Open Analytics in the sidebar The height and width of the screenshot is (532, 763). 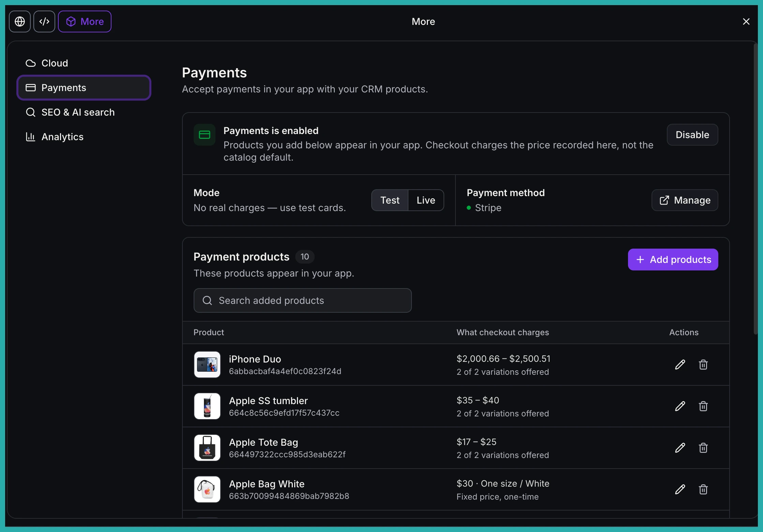click(84, 137)
